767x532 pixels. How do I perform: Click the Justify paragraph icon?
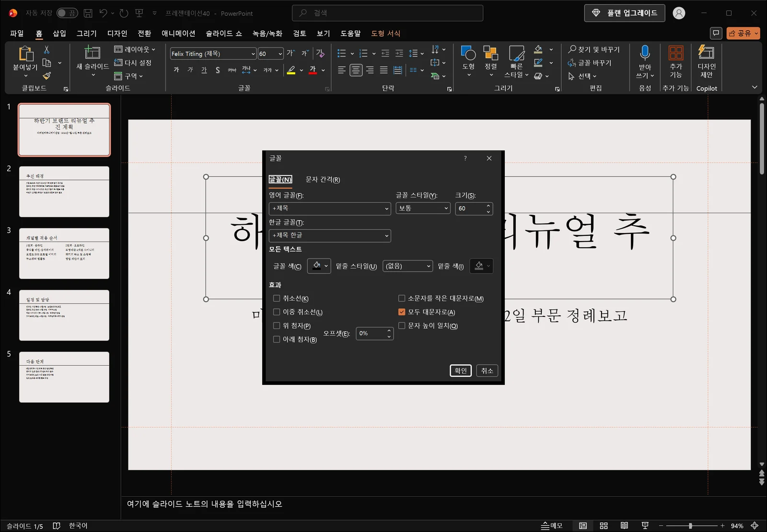click(x=383, y=70)
